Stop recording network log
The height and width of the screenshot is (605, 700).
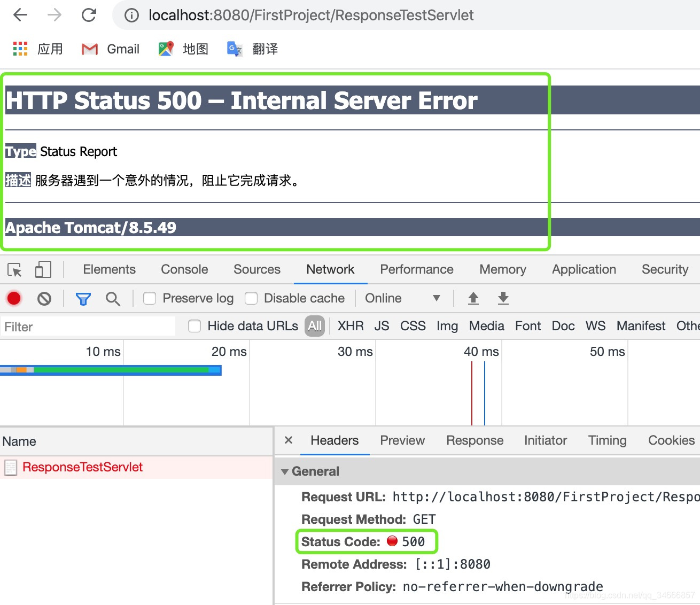(x=14, y=298)
